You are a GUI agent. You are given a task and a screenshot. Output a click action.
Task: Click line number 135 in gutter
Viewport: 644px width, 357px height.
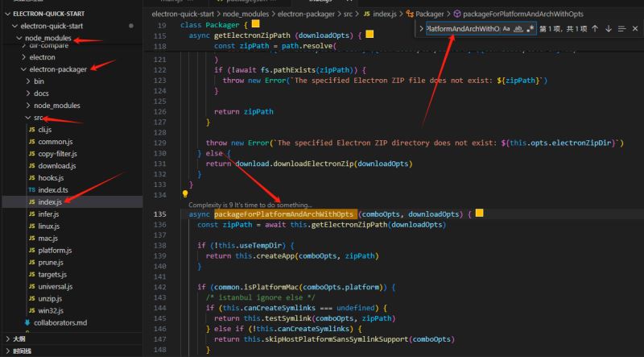(x=160, y=214)
